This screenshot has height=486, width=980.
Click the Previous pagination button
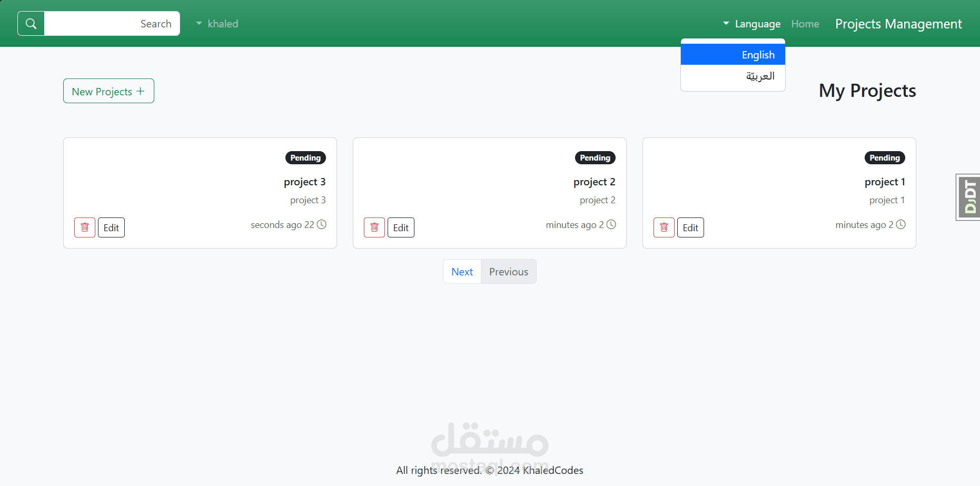click(x=509, y=272)
